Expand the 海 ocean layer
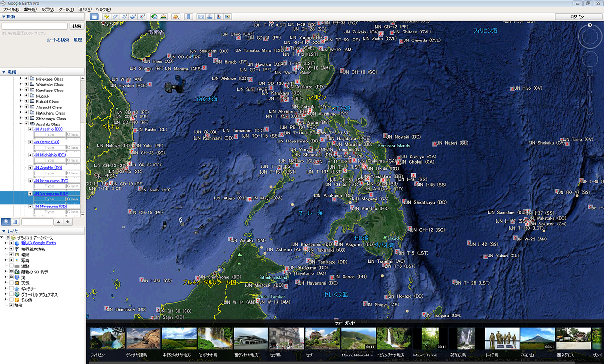The height and width of the screenshot is (364, 604). tap(6, 277)
